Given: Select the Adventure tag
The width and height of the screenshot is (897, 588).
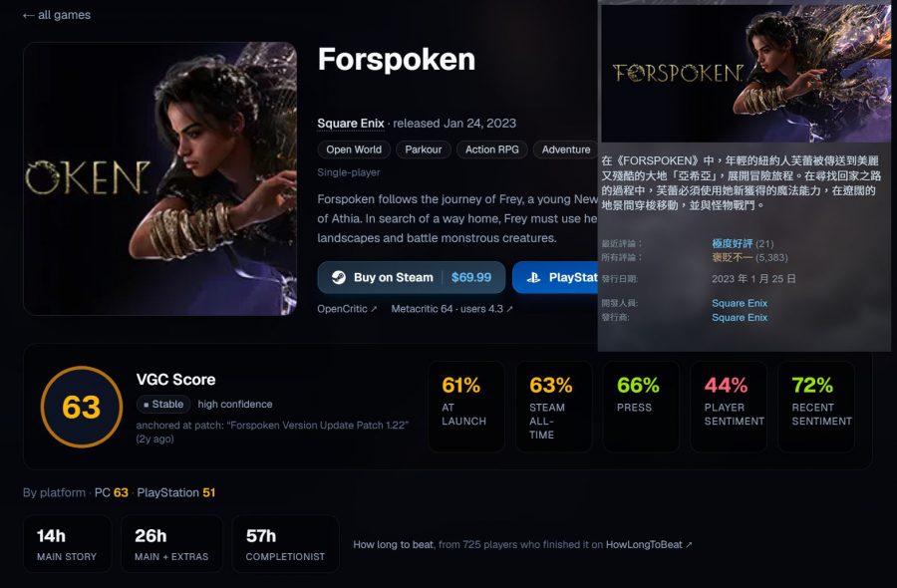Looking at the screenshot, I should tap(566, 149).
